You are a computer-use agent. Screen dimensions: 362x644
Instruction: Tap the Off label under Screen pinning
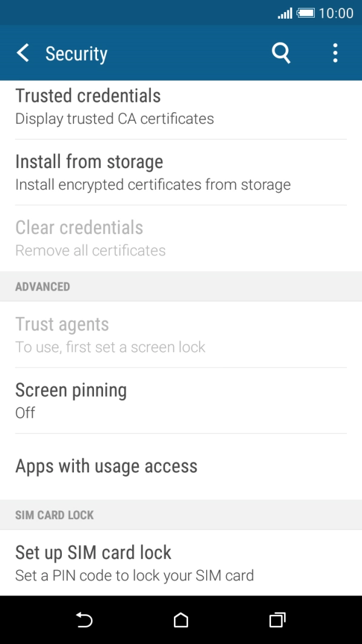[x=25, y=412]
